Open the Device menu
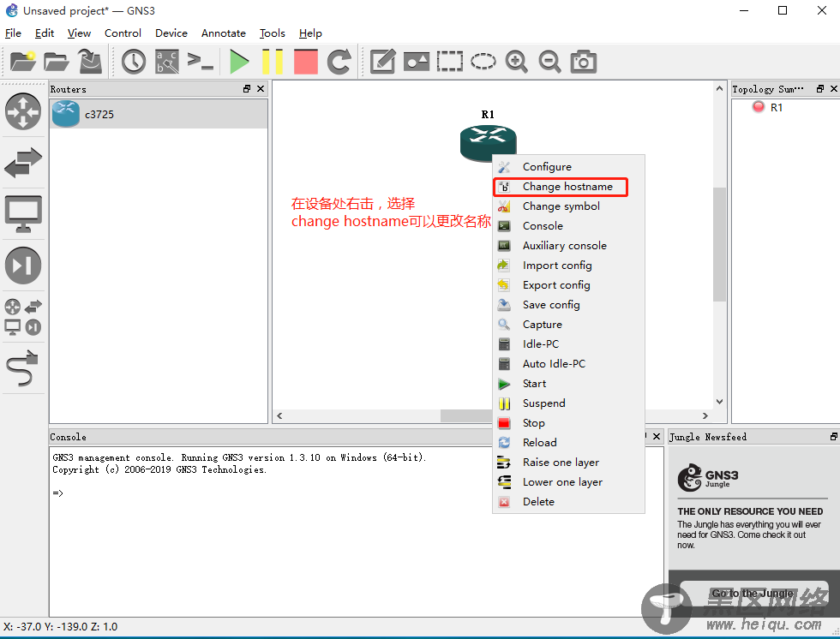Image resolution: width=840 pixels, height=639 pixels. coord(171,33)
